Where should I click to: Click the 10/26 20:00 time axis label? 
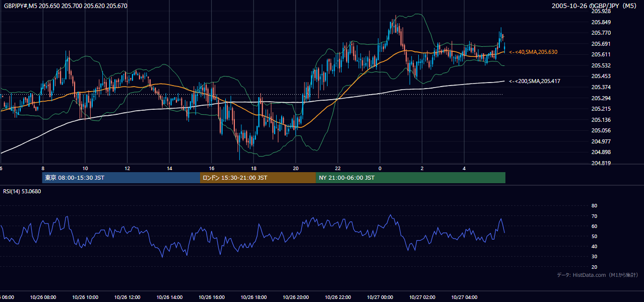[x=296, y=297]
